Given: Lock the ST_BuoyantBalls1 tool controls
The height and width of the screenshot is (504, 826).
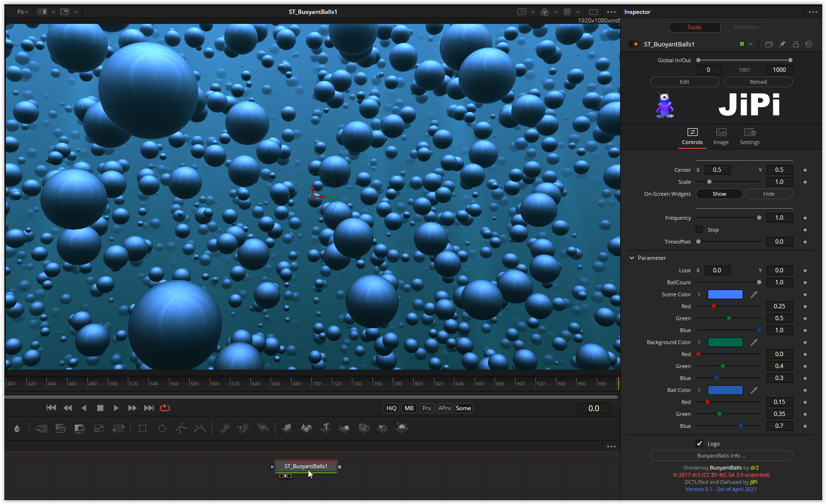Looking at the screenshot, I should click(x=795, y=44).
